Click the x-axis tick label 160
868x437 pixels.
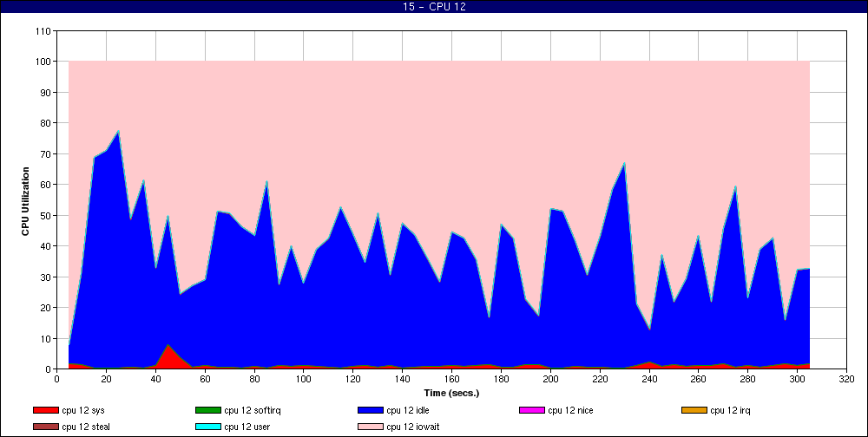click(x=451, y=379)
